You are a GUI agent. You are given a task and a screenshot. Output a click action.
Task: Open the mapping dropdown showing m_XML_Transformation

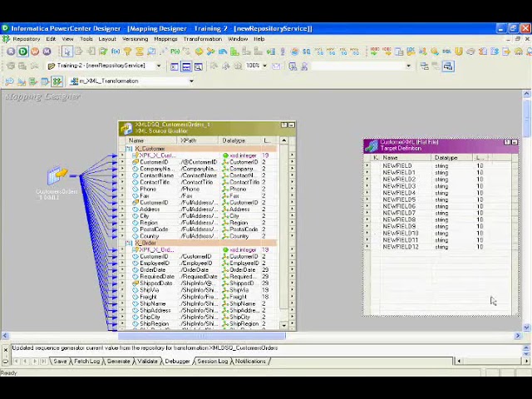point(191,81)
